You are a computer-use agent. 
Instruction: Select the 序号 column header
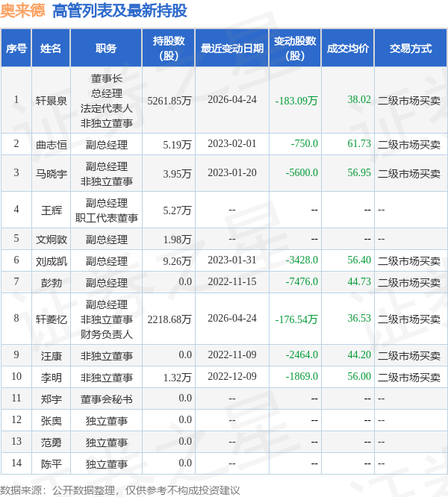click(x=16, y=49)
